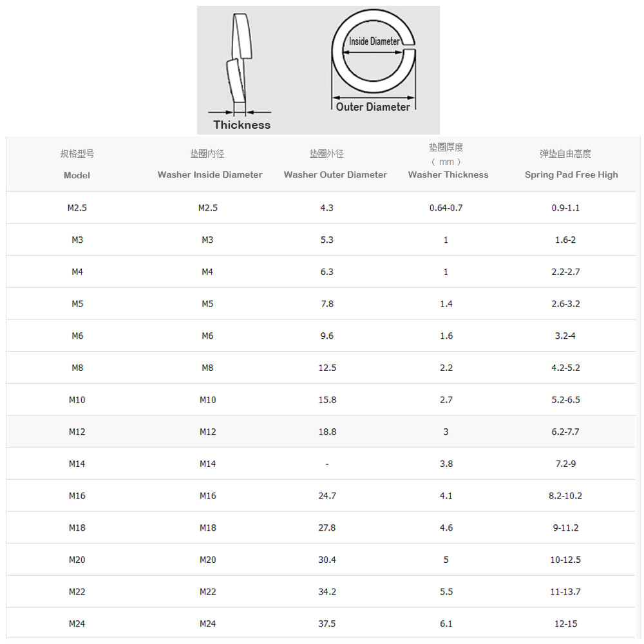The height and width of the screenshot is (644, 644).
Task: Click the dash in M14 outer diameter
Action: (x=327, y=464)
